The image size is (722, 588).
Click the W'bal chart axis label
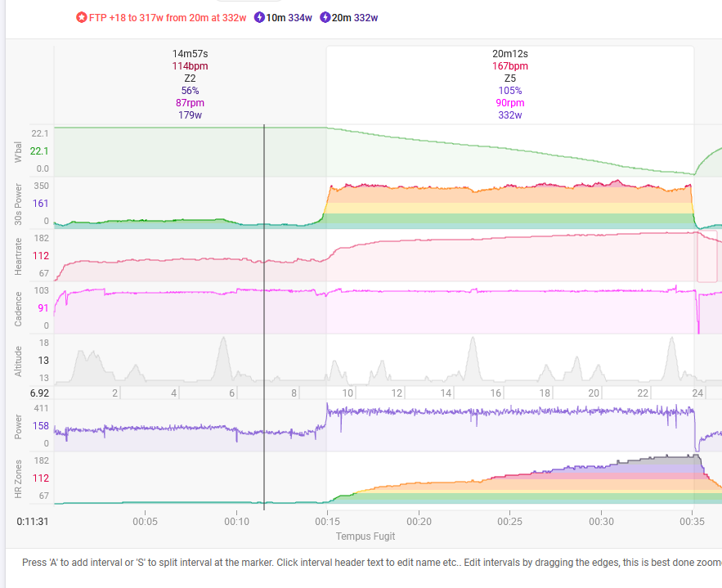pyautogui.click(x=20, y=151)
